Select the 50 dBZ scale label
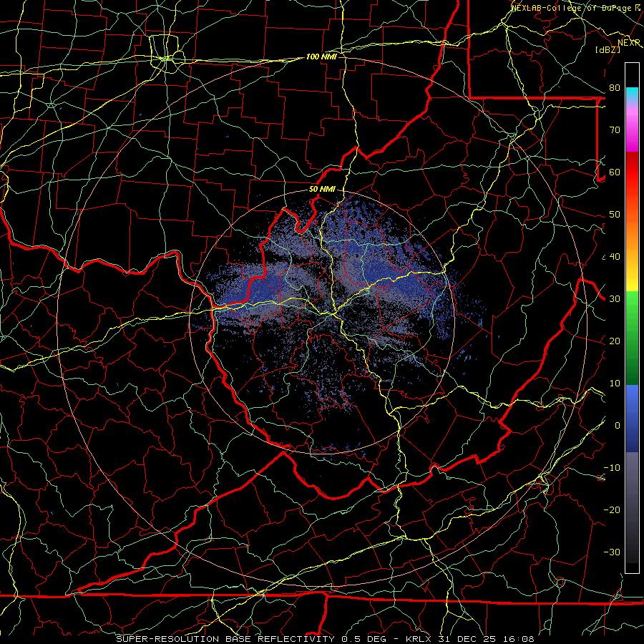The image size is (644, 644). pos(615,215)
